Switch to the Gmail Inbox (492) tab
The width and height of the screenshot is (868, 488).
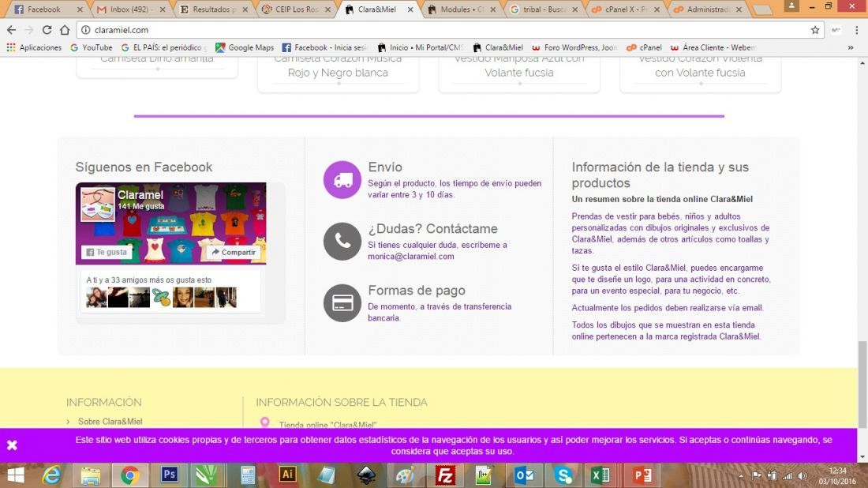pos(130,9)
